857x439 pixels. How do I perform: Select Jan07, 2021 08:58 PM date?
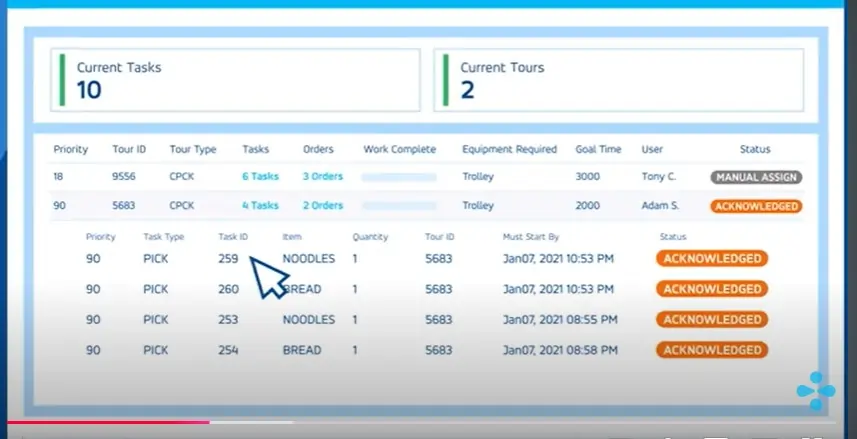click(560, 350)
